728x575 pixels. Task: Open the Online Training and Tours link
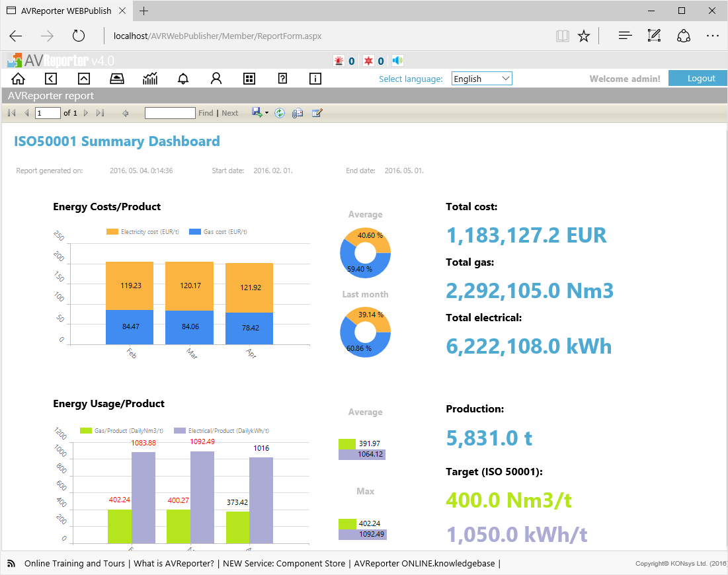74,563
